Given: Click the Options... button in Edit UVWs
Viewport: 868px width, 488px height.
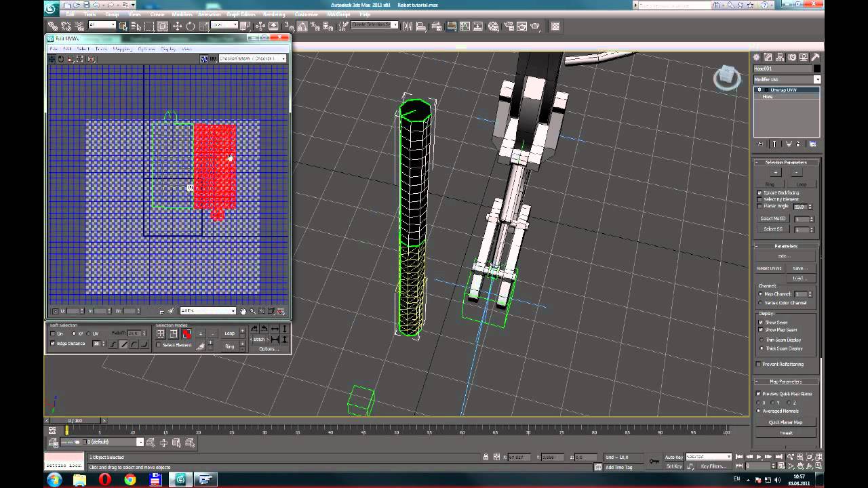Looking at the screenshot, I should 269,349.
